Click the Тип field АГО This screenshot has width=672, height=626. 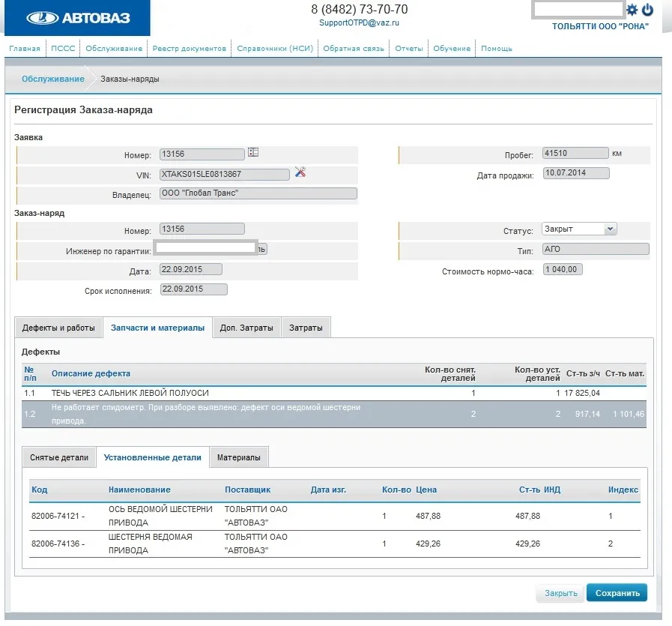point(596,249)
